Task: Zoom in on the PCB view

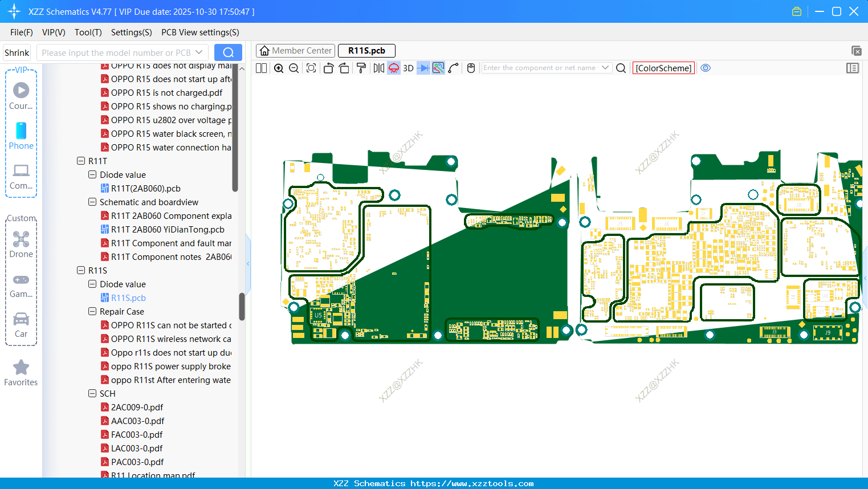Action: point(279,68)
